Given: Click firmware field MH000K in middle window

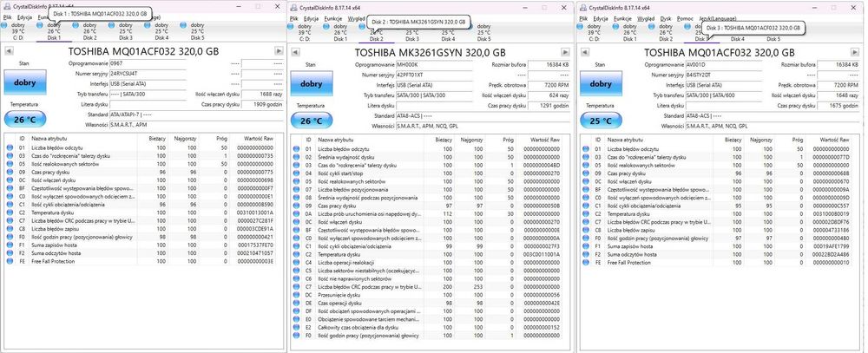Looking at the screenshot, I should coord(435,65).
